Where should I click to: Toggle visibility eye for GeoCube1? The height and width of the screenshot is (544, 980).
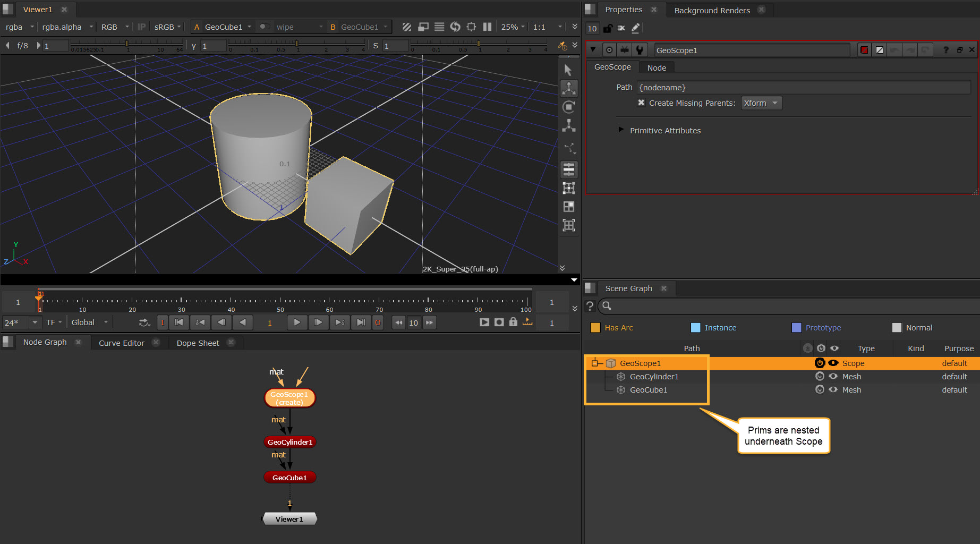click(833, 389)
